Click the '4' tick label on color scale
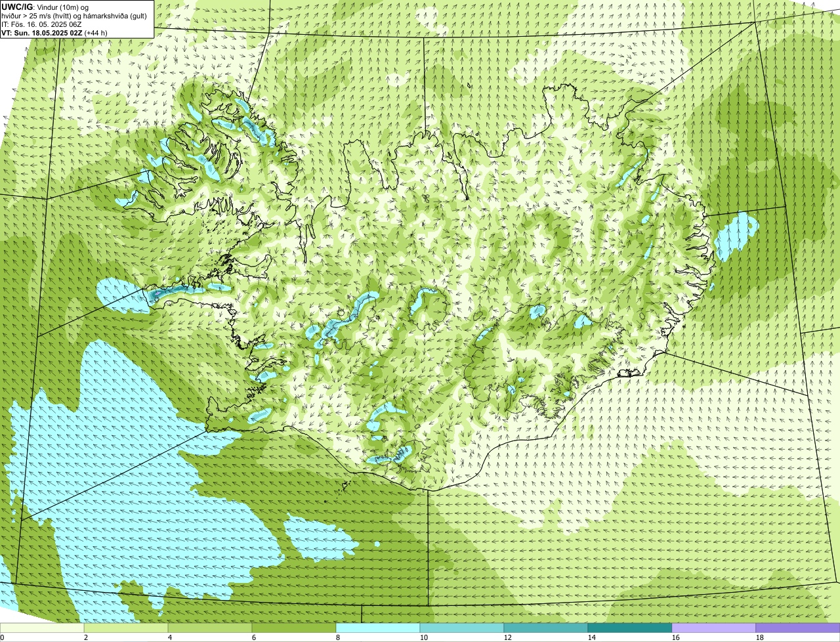Image resolution: width=840 pixels, height=642 pixels. pyautogui.click(x=170, y=637)
